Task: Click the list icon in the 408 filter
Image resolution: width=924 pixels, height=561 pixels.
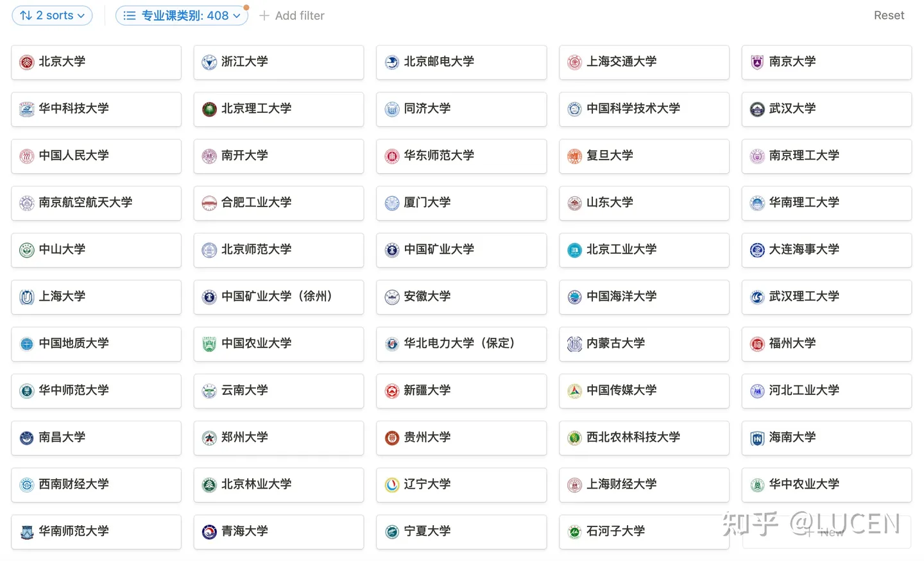Action: pos(130,15)
